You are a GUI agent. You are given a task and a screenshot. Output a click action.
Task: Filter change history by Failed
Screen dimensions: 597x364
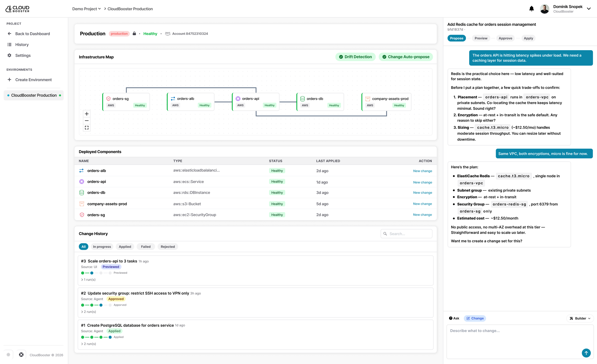click(145, 247)
